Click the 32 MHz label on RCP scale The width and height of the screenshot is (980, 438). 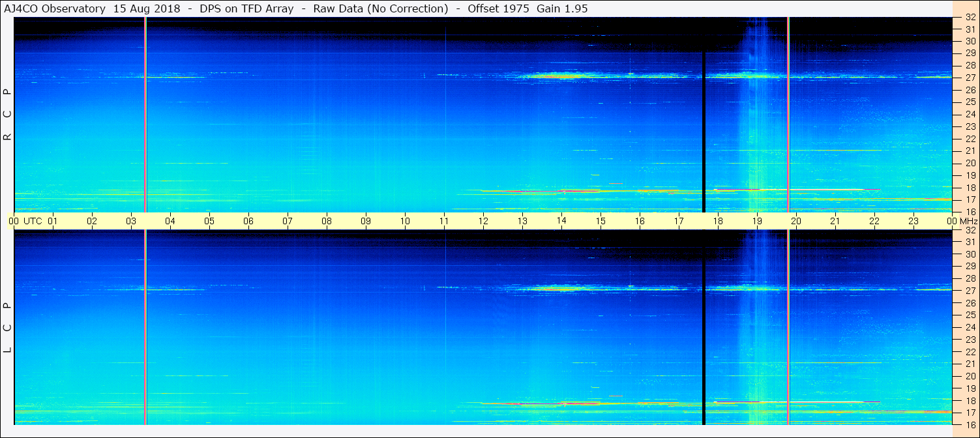coord(970,18)
